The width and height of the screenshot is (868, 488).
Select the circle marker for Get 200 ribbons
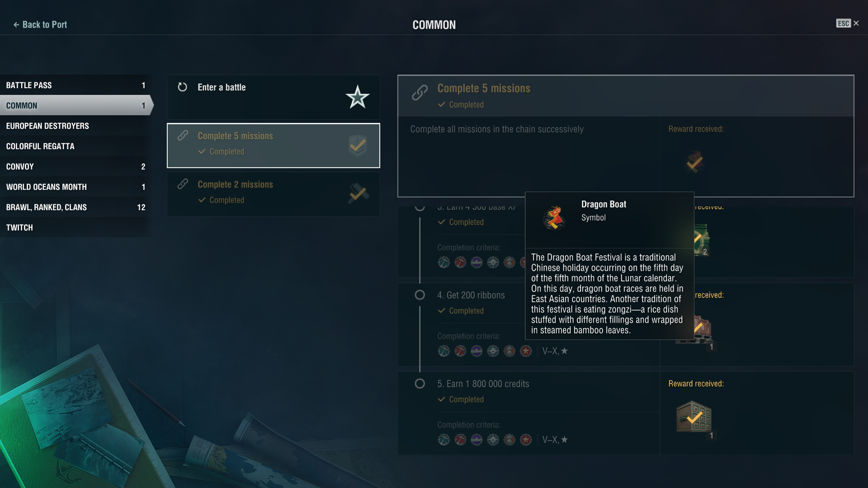tap(420, 295)
